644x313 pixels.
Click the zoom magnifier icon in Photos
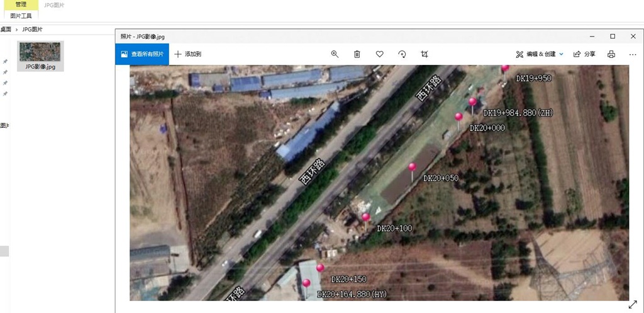click(x=335, y=54)
